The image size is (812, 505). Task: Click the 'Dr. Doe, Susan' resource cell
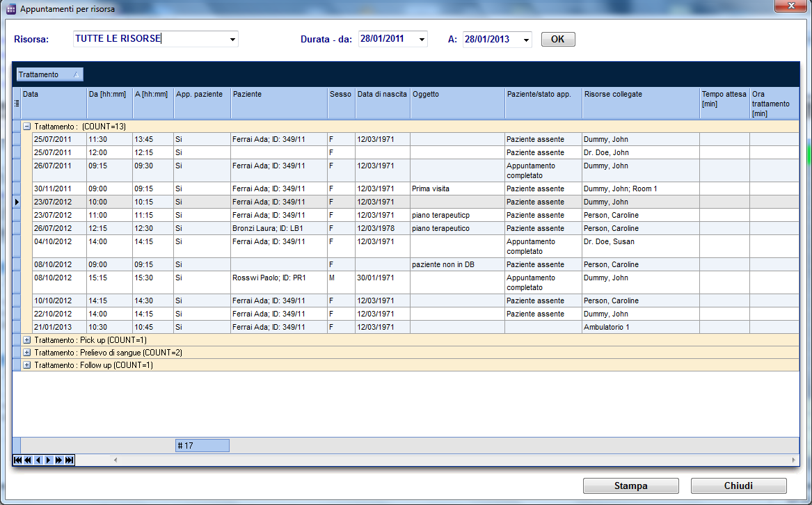point(641,246)
